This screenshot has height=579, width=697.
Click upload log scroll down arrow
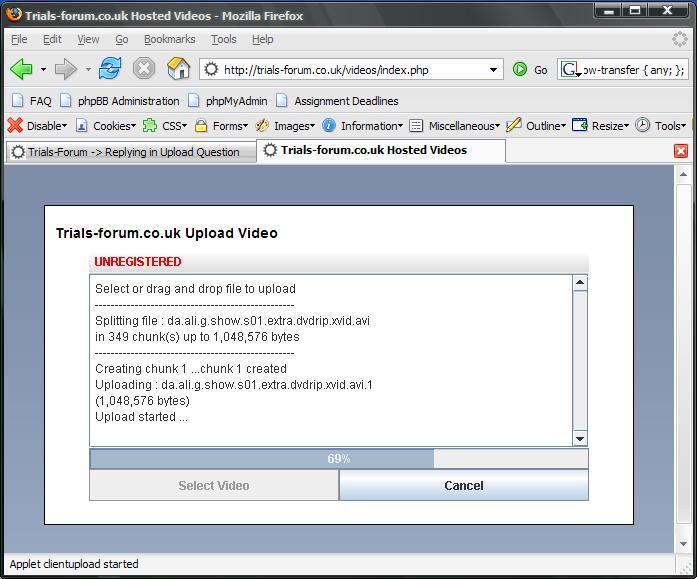580,439
